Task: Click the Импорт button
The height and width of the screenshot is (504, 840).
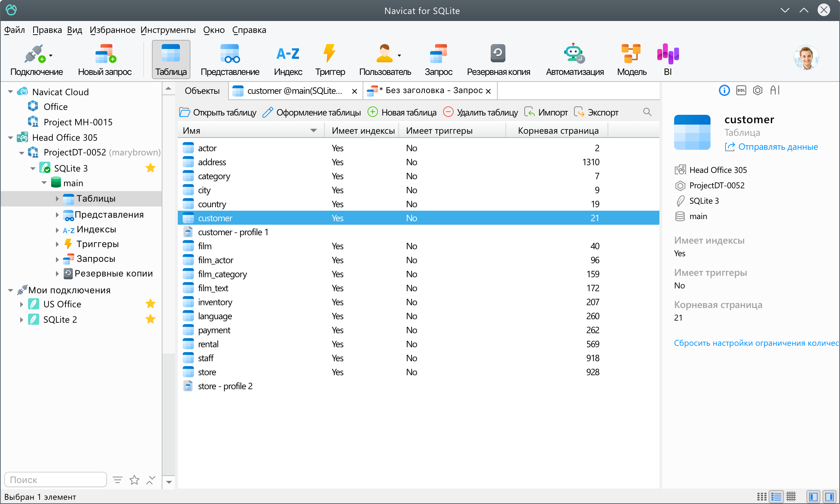Action: coord(546,112)
